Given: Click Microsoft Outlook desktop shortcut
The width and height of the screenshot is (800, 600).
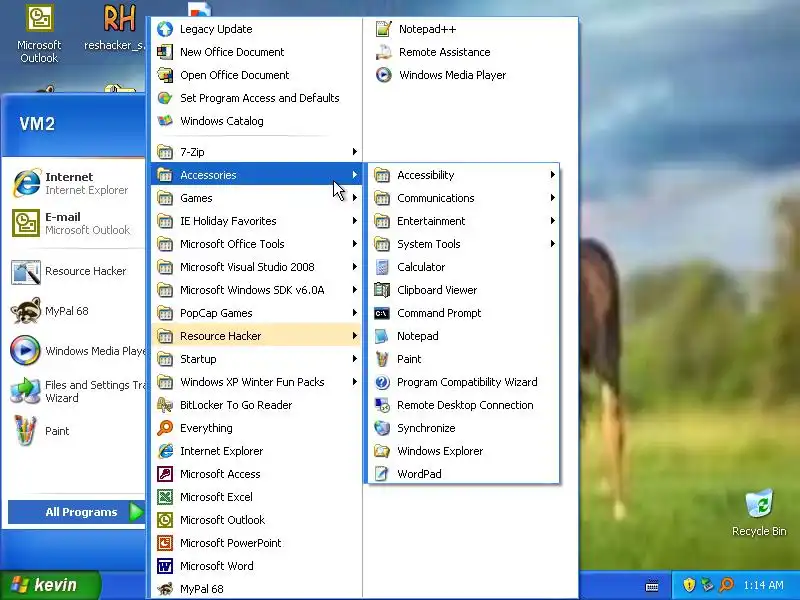Looking at the screenshot, I should 39,34.
